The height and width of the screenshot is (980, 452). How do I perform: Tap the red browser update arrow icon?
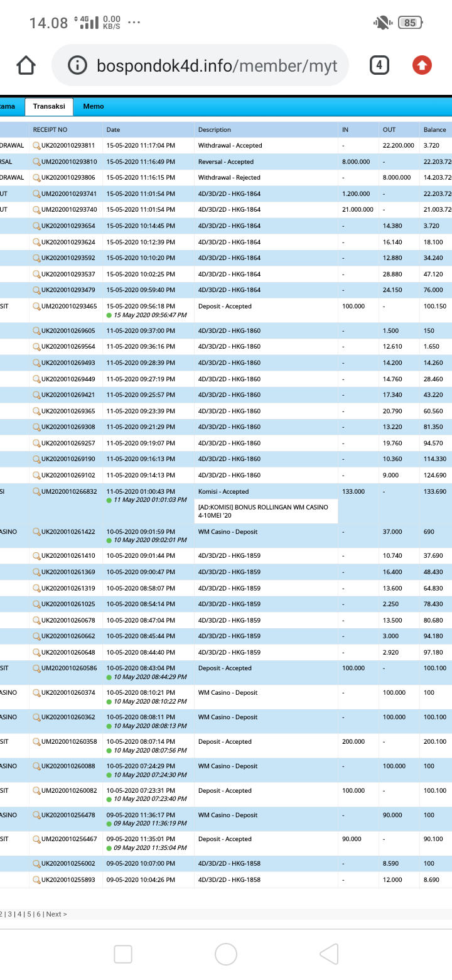[422, 65]
